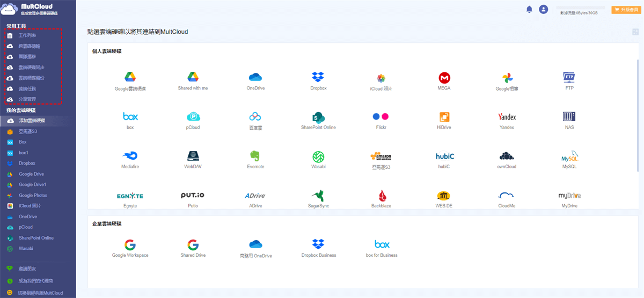Choose Dropbox Business cloud
This screenshot has width=644, height=298.
tap(318, 249)
